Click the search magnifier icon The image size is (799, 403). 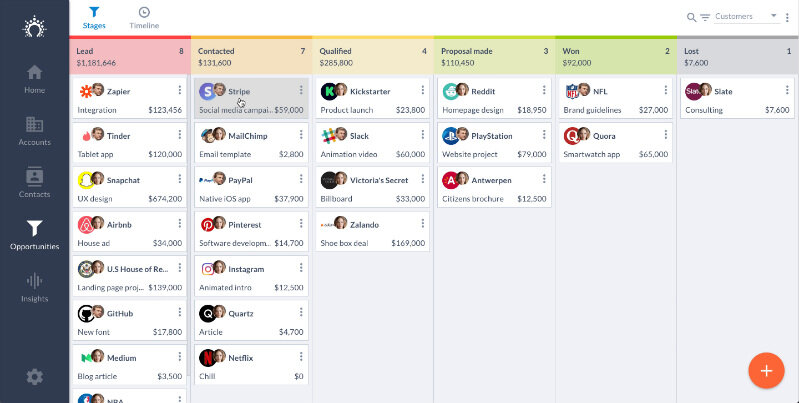[691, 17]
